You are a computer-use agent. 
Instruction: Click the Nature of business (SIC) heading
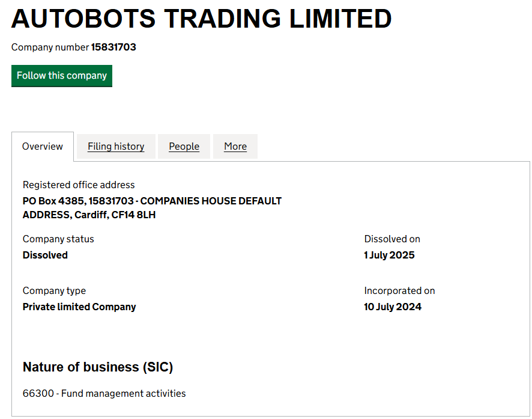98,367
